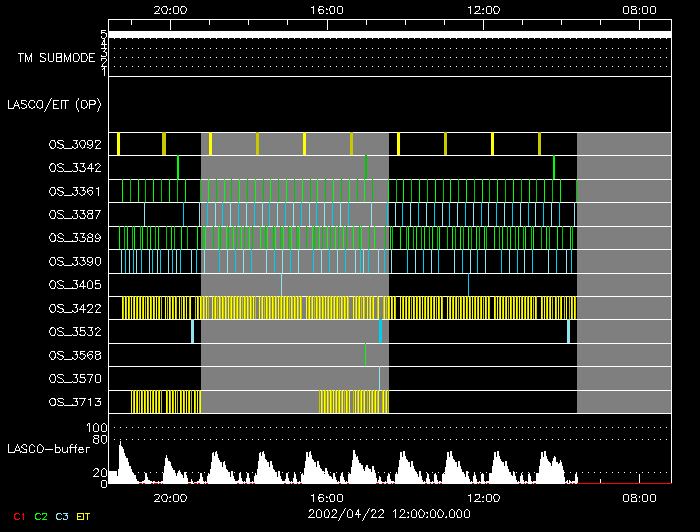Click the OS_3422 row label
Image resolution: width=700 pixels, height=532 pixels.
(x=74, y=308)
